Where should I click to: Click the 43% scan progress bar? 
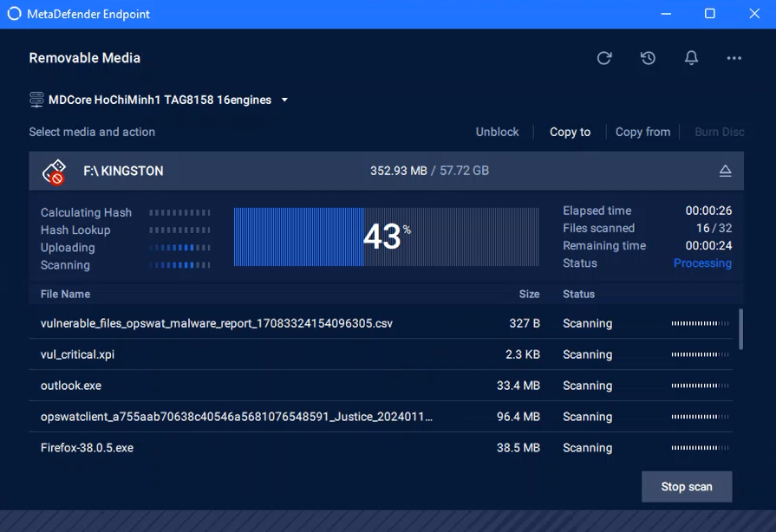point(387,237)
